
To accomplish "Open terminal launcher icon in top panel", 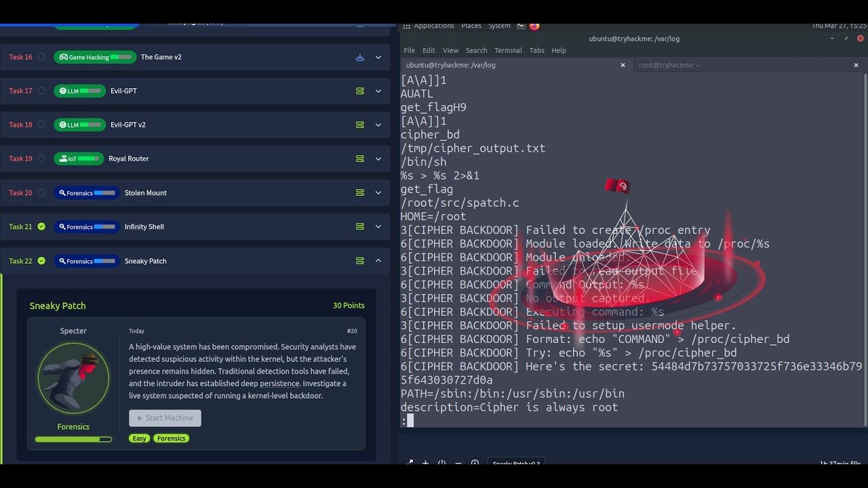I will click(x=521, y=26).
